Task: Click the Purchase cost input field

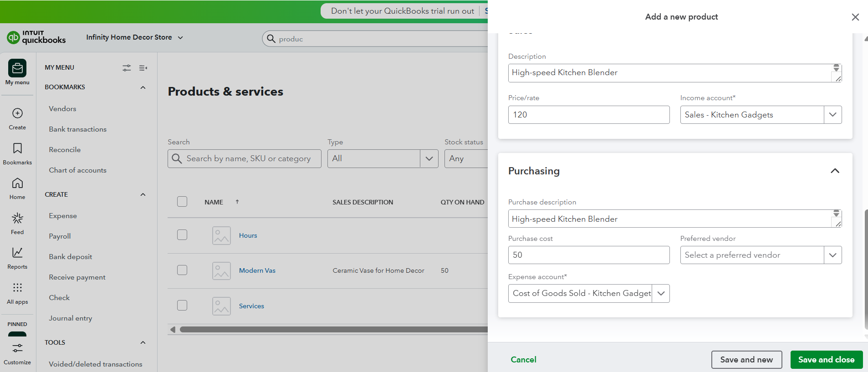Action: click(x=589, y=255)
